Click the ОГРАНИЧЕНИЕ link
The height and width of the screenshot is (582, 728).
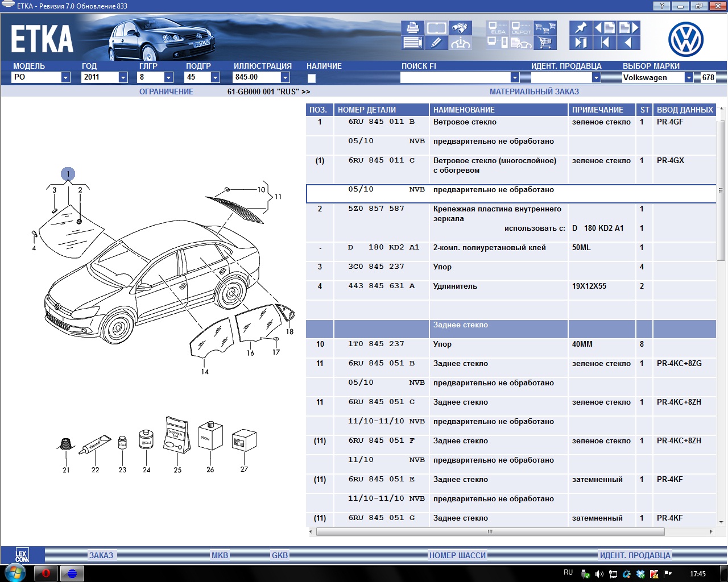coord(166,92)
